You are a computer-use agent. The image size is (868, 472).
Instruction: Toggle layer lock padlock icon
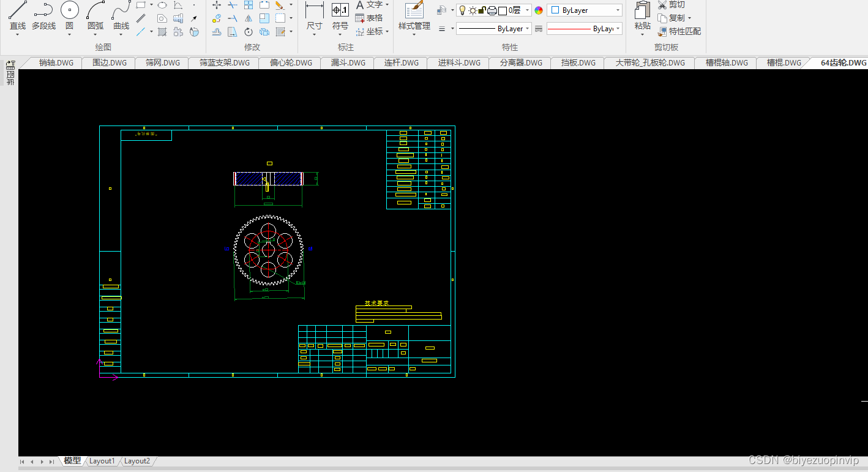click(482, 10)
